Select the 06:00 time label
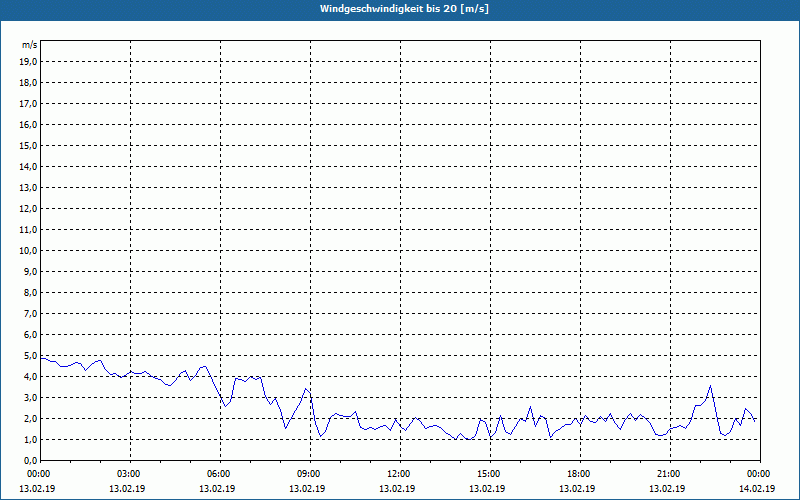 point(220,474)
